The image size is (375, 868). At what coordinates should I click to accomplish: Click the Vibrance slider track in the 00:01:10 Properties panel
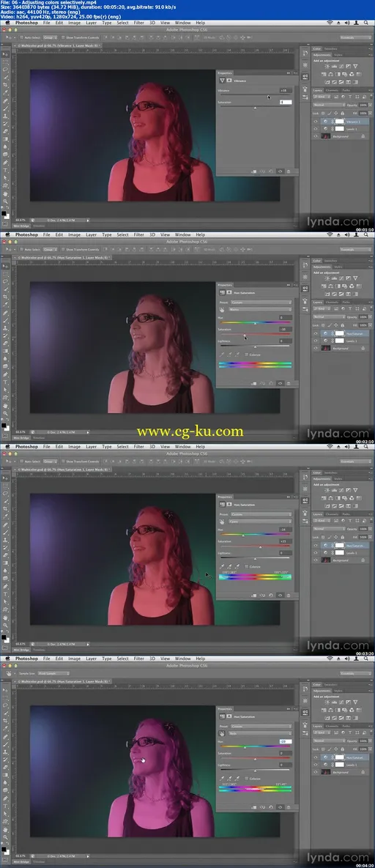coord(255,94)
